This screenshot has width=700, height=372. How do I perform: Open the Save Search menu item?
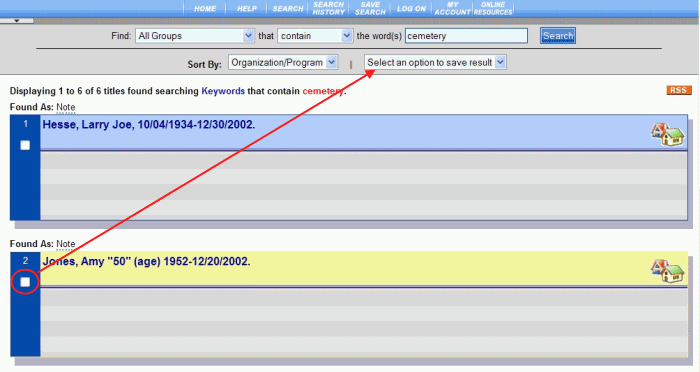370,8
